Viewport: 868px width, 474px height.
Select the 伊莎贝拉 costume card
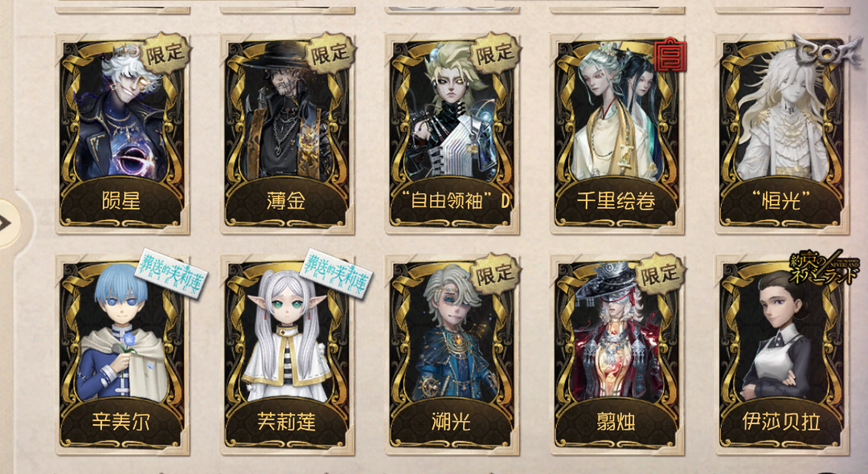[x=782, y=355]
